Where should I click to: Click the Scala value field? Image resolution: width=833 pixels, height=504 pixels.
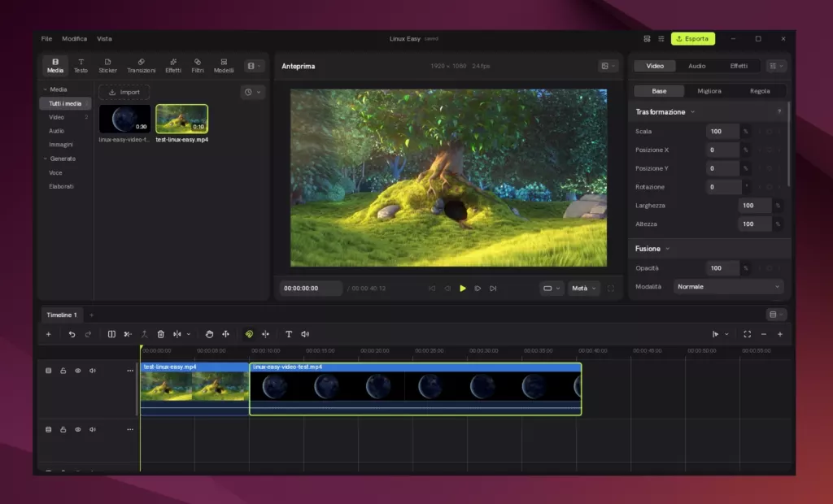click(x=722, y=131)
